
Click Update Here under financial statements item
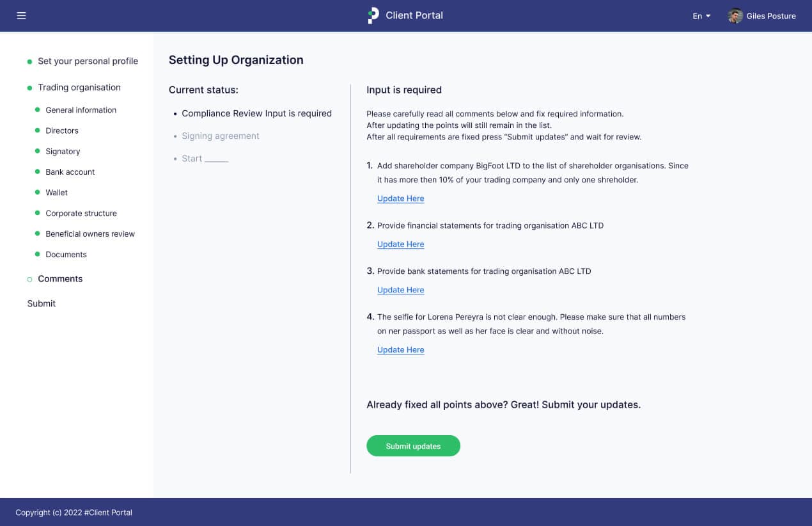[x=400, y=244]
